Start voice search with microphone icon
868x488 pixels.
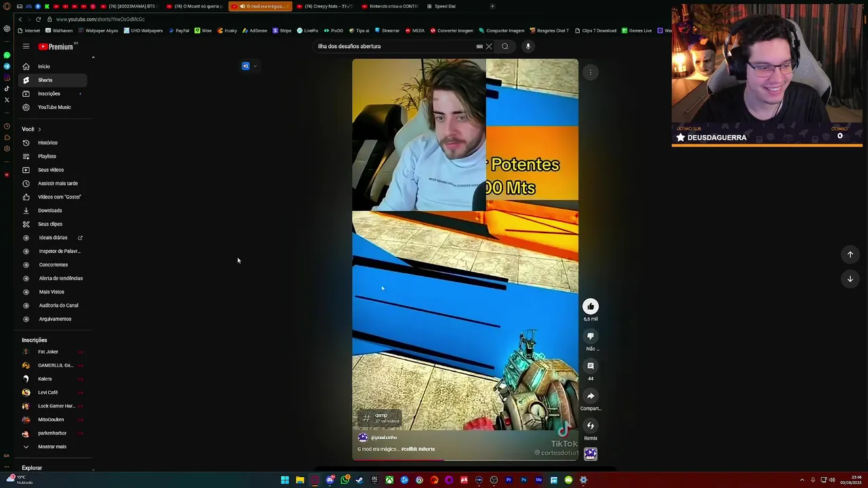[x=528, y=46]
